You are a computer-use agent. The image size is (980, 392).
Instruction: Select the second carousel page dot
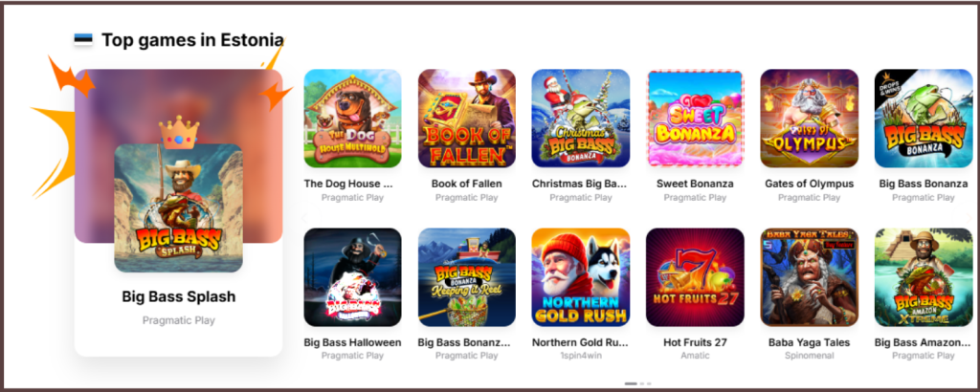pyautogui.click(x=642, y=383)
